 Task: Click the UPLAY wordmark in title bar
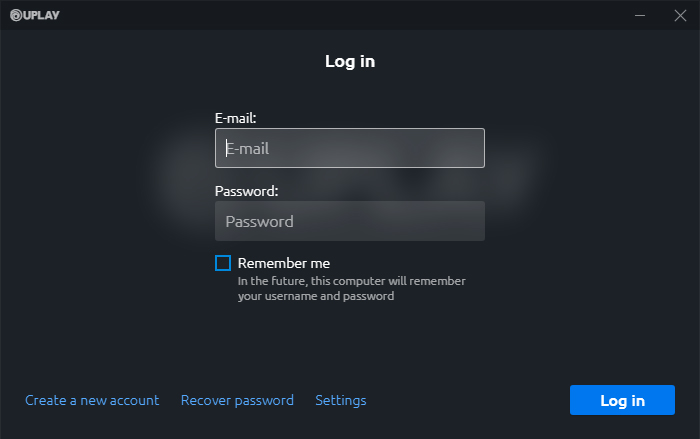coord(42,15)
